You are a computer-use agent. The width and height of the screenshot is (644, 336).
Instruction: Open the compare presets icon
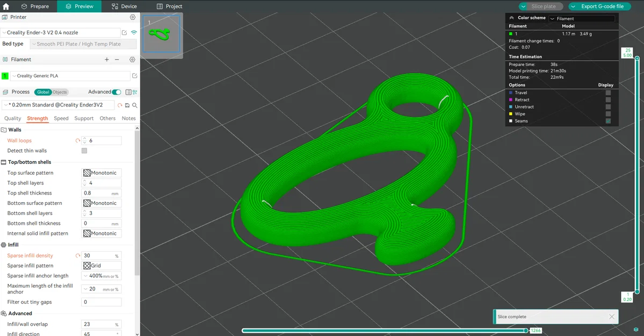tap(135, 92)
